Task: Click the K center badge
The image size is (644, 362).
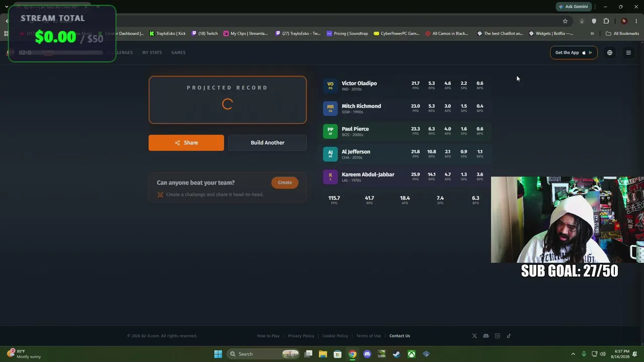Action: (330, 177)
